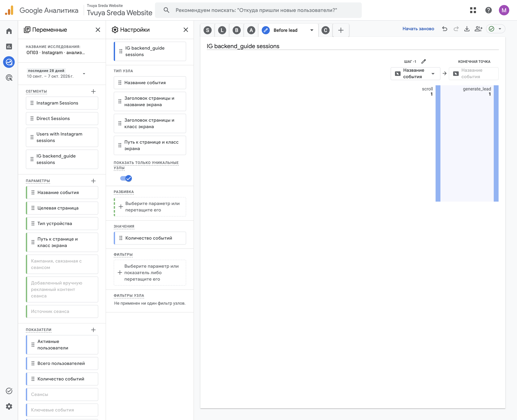The height and width of the screenshot is (420, 517).
Task: Switch to the B tab
Action: pos(237,30)
